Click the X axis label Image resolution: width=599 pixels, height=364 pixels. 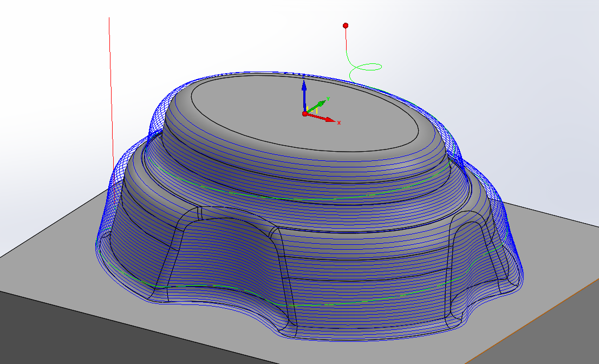click(339, 123)
